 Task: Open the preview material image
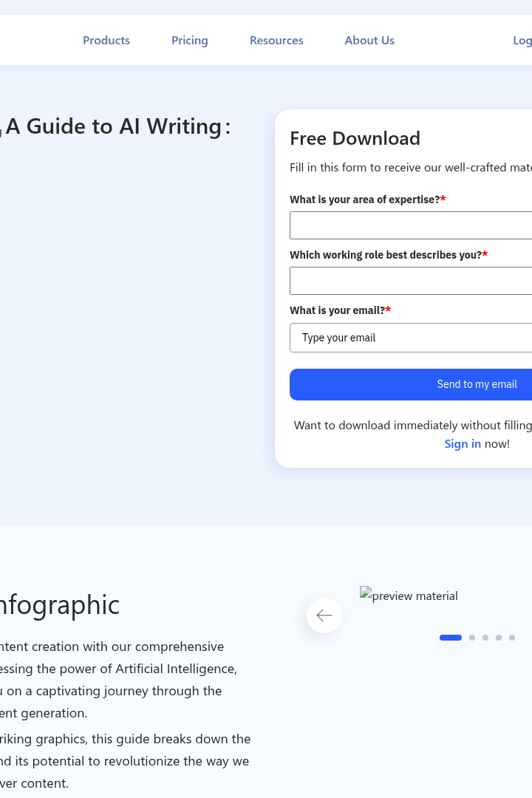pos(409,596)
